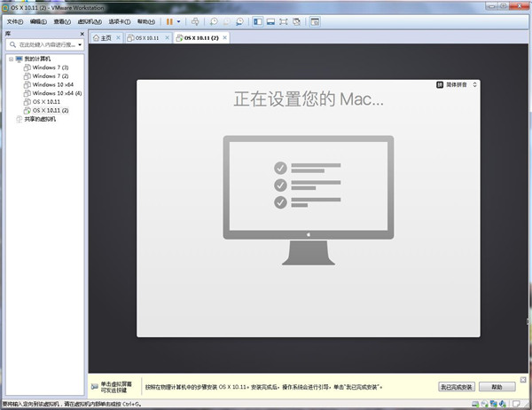532x410 pixels.
Task: Select Windows 7 (2) virtual machine
Action: pyautogui.click(x=51, y=76)
